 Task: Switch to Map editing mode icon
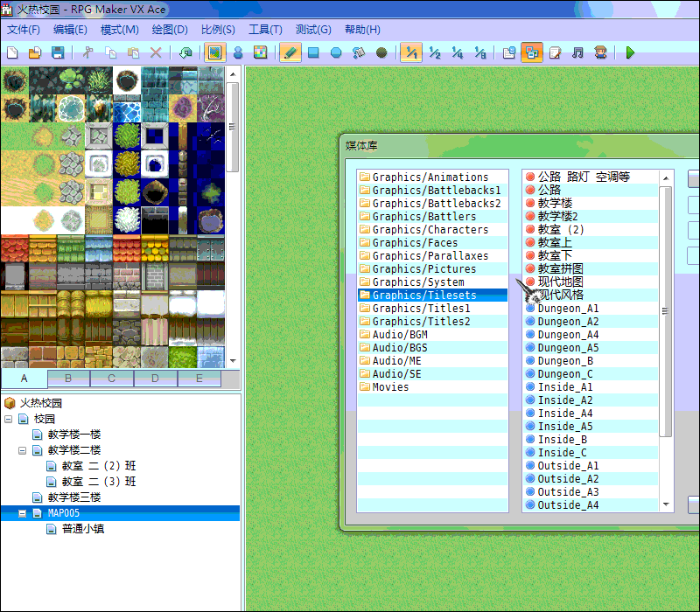tap(214, 52)
